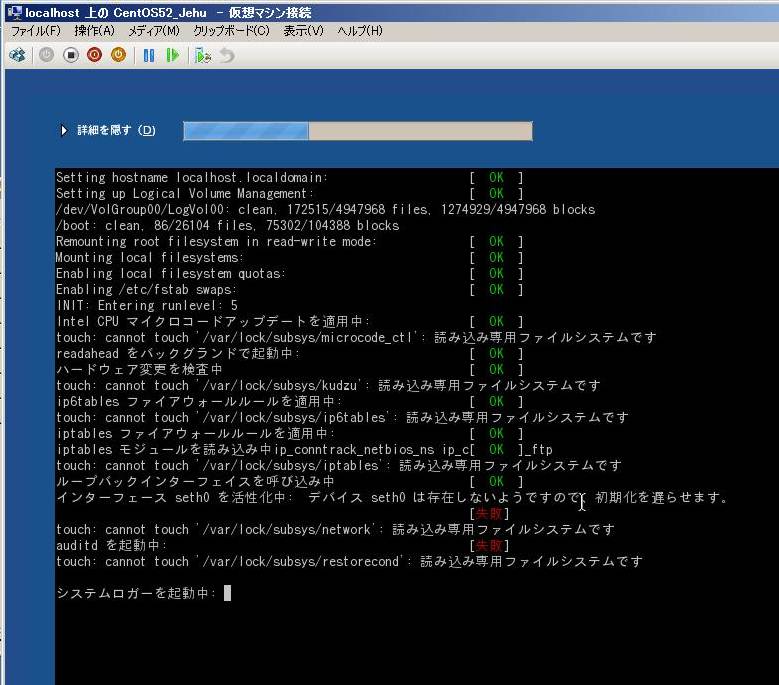The height and width of the screenshot is (685, 779).
Task: Click the blue boot progress bar
Action: click(x=358, y=131)
